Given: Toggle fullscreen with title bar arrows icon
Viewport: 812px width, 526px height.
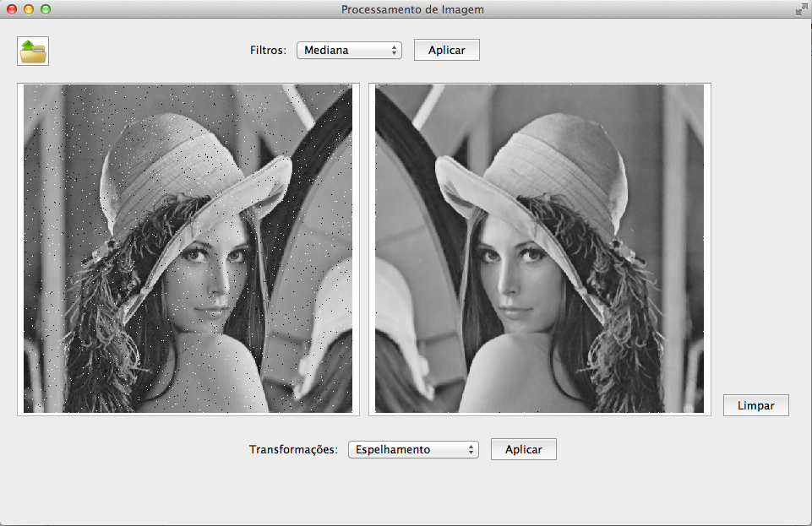Looking at the screenshot, I should pos(801,9).
